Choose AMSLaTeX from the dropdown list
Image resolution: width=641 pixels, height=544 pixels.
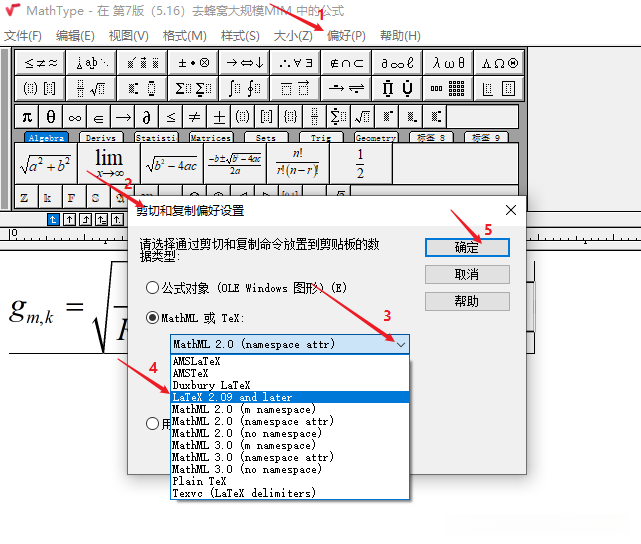[290, 361]
